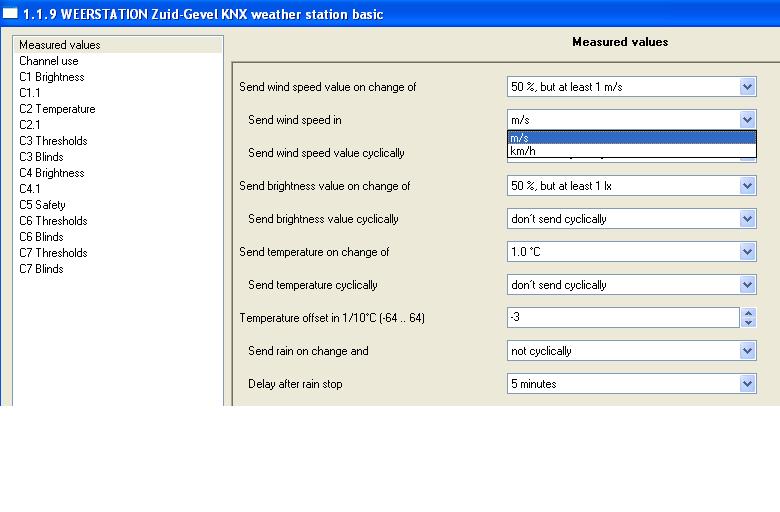This screenshot has height=512, width=780.
Task: Select km/h from the open dropdown list
Action: point(630,151)
